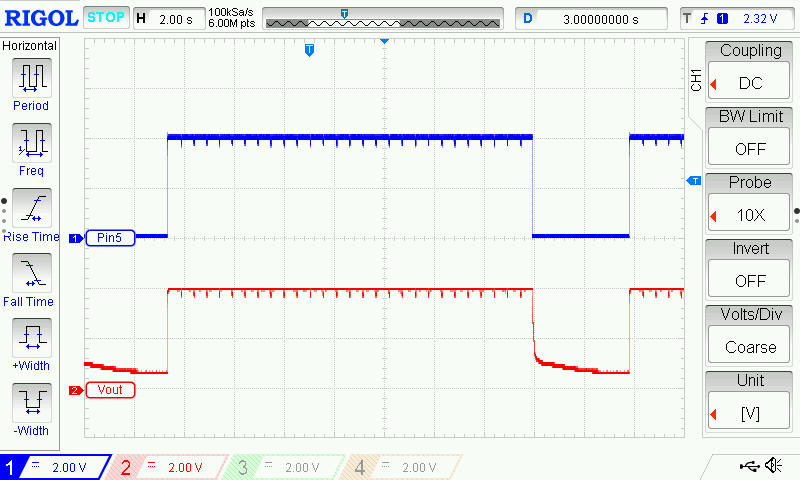Select the -Width measurement icon
This screenshot has width=800, height=480.
point(31,403)
